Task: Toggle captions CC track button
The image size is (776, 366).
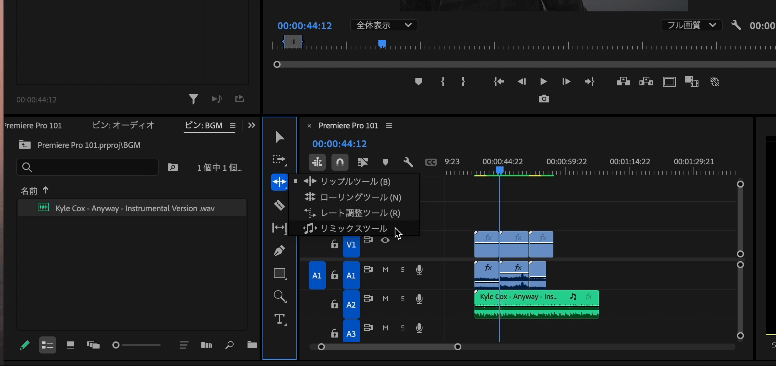Action: coord(431,162)
